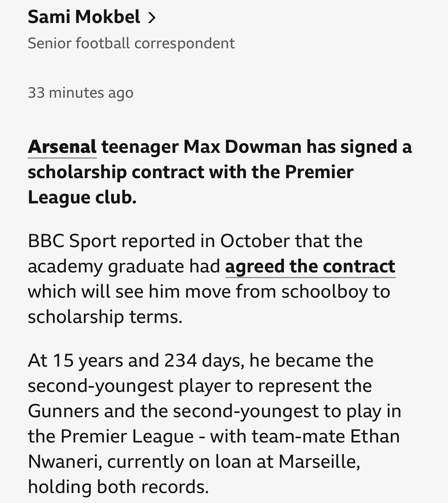Click the phrase scholarship terms
448x503 pixels.
[105, 317]
